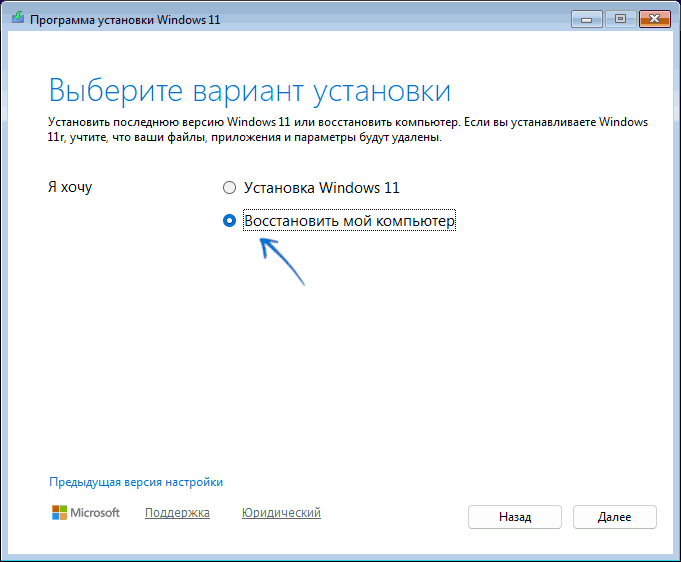Image resolution: width=681 pixels, height=562 pixels.
Task: Open "Предыдущая версия настройки" link
Action: click(x=136, y=482)
